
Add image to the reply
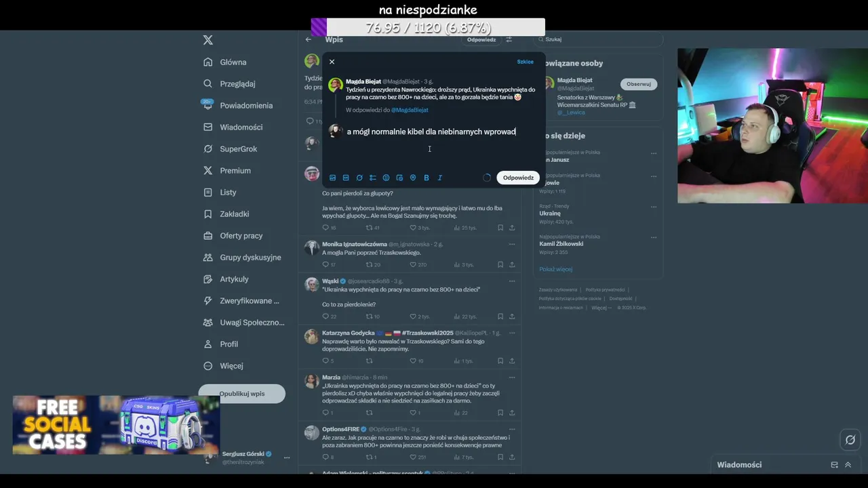point(332,178)
